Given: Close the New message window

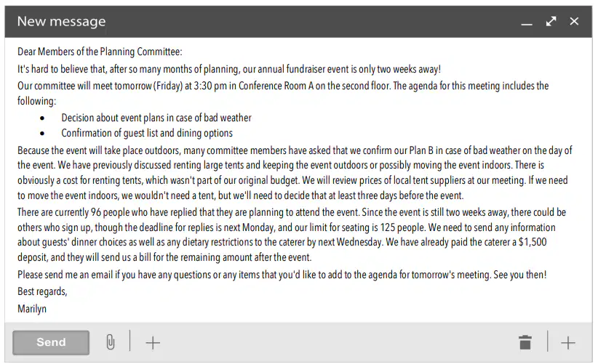Looking at the screenshot, I should [574, 21].
